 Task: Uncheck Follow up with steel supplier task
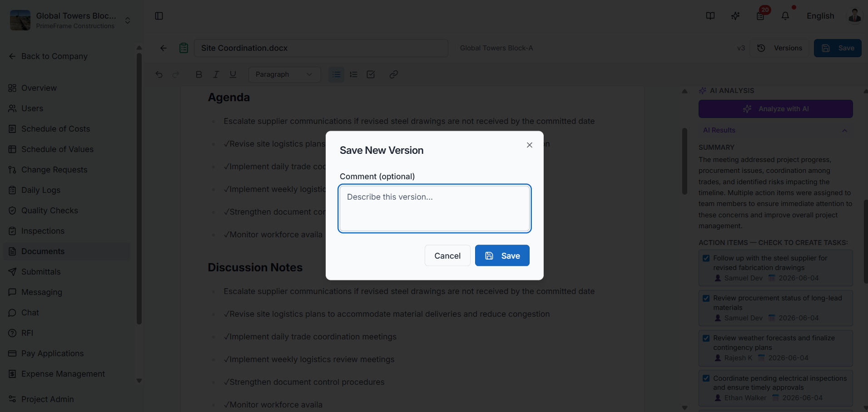706,258
